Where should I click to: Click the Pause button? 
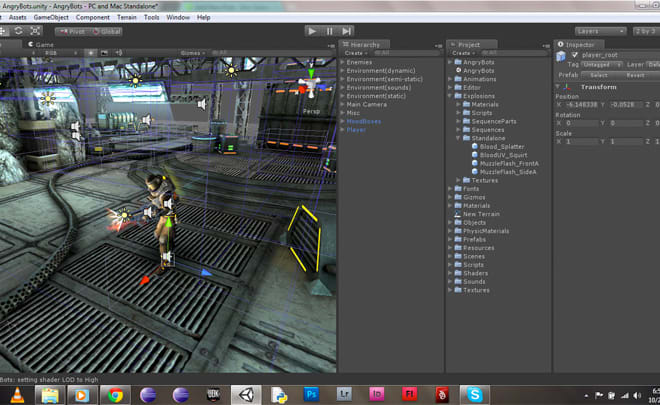330,31
